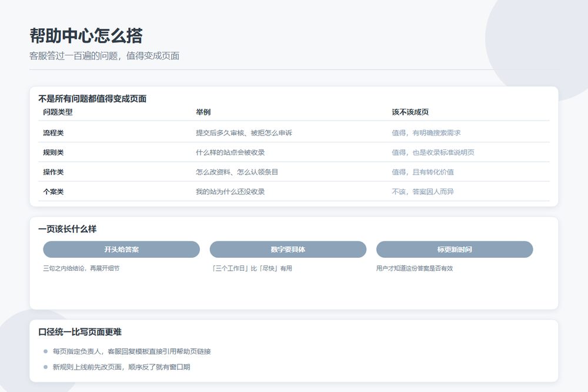Click cell 值得，也是收录标准说明页
588x392 pixels.
(x=433, y=152)
